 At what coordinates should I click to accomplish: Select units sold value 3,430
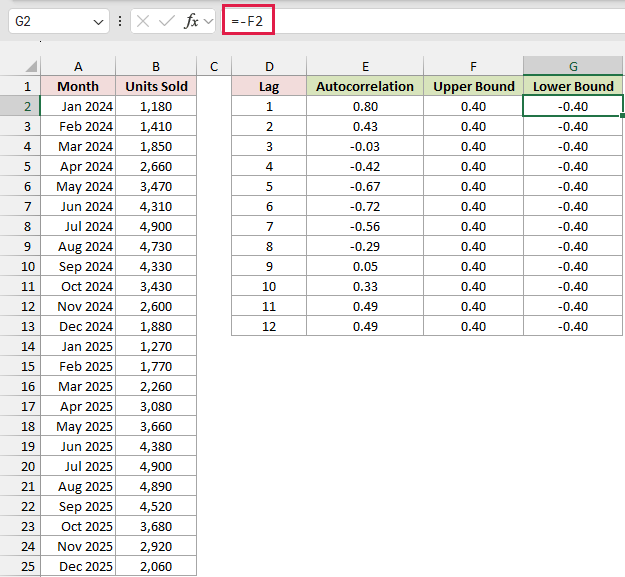pyautogui.click(x=156, y=286)
